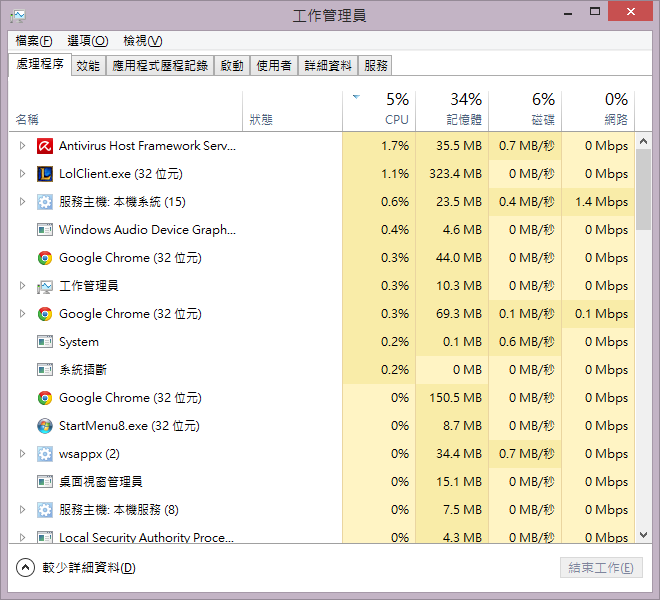Viewport: 660px width, 600px height.
Task: Click the scrollbar up arrow
Action: [643, 141]
